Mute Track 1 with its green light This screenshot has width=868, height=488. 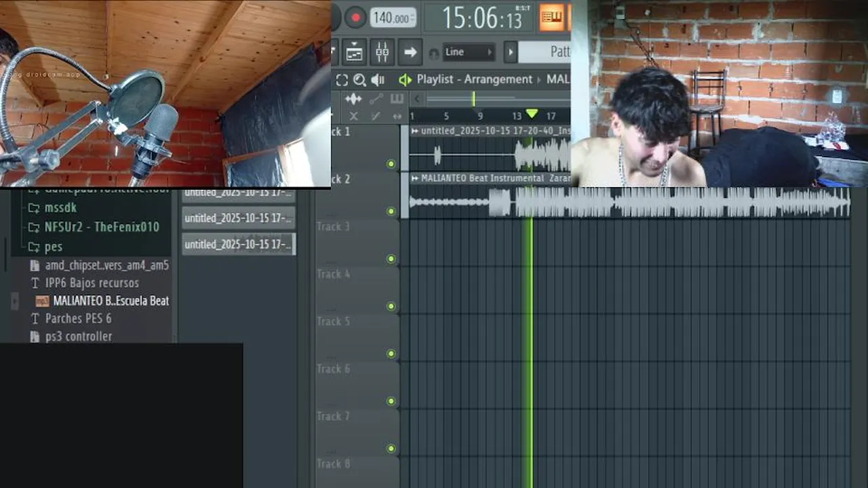[391, 163]
